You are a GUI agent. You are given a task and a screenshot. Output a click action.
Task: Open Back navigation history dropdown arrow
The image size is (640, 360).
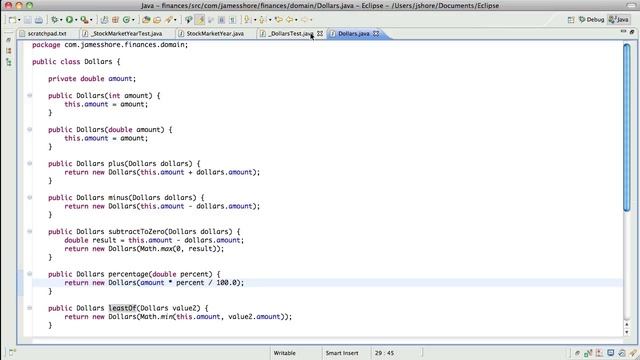(x=296, y=20)
